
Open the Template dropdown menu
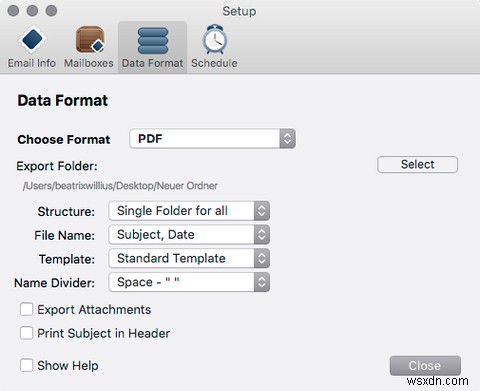(x=189, y=258)
